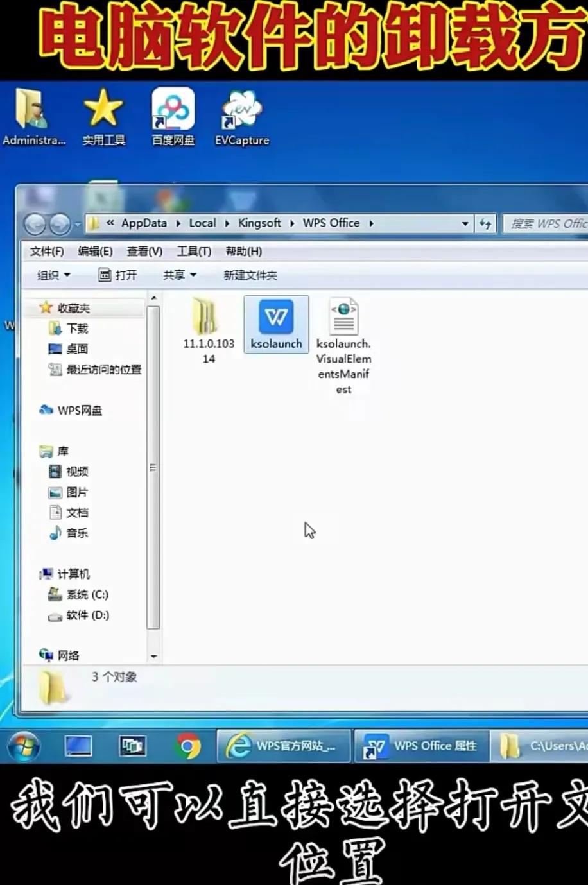Open the 文件(F) menu
This screenshot has width=588, height=885.
click(x=47, y=252)
